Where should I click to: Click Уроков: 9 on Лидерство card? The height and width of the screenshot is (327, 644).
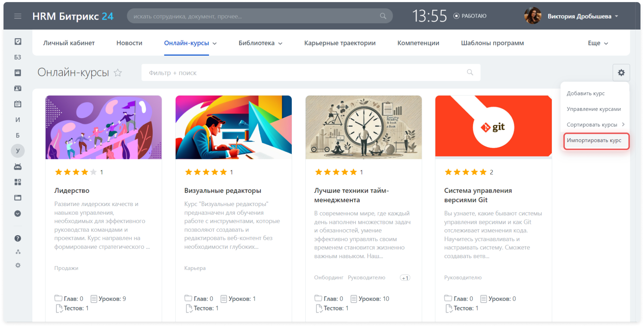click(x=108, y=299)
